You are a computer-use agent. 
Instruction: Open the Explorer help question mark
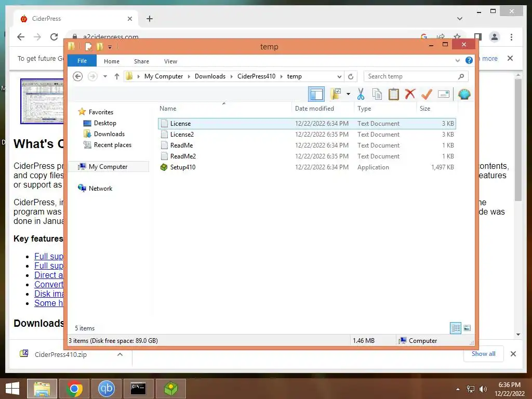click(x=469, y=60)
